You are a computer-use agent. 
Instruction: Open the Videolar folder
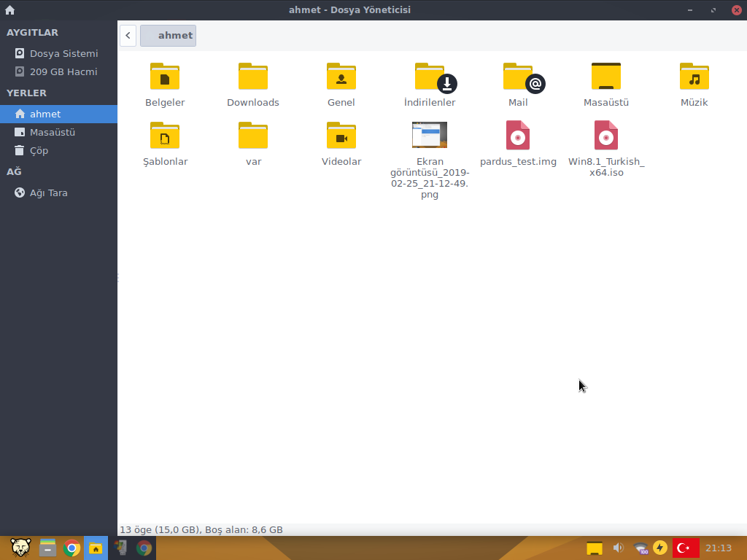(x=341, y=136)
